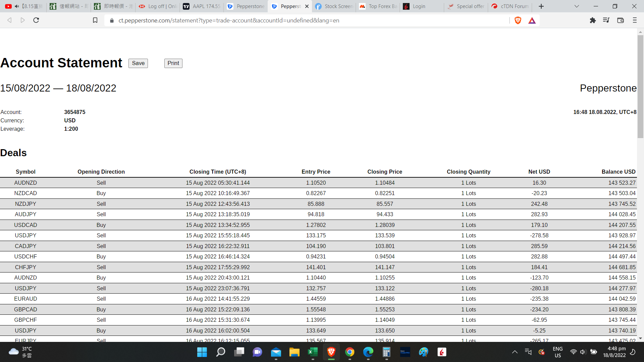Open Excel from the taskbar
The width and height of the screenshot is (644, 362).
313,352
